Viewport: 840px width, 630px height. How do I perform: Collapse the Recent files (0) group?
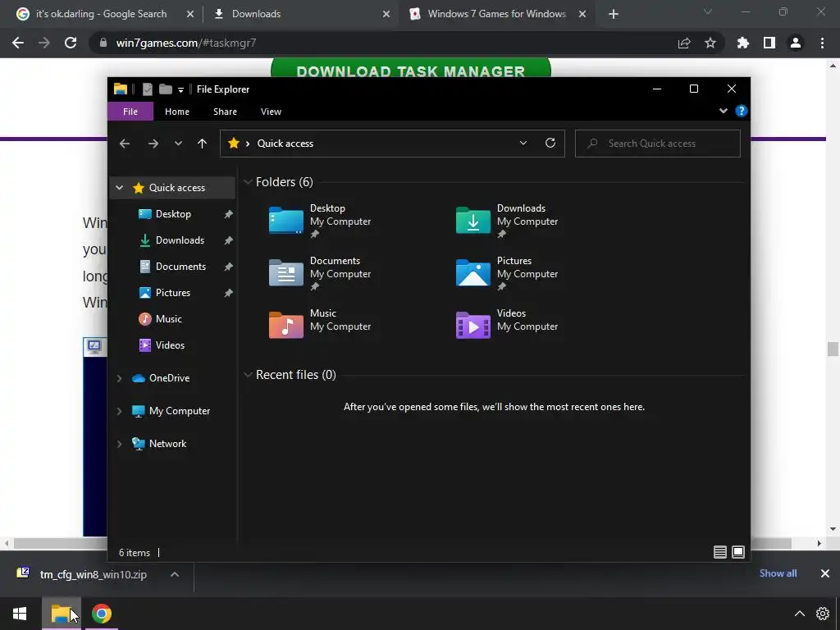(x=248, y=375)
